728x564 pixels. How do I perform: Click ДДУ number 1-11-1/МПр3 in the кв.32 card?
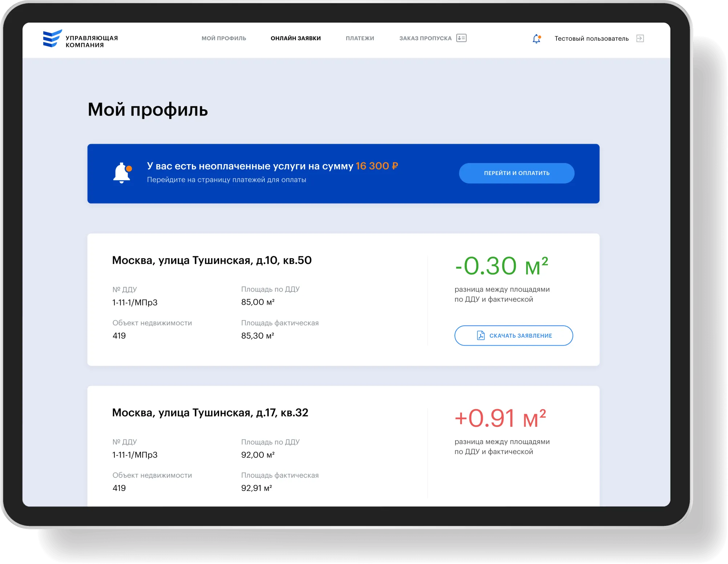135,455
